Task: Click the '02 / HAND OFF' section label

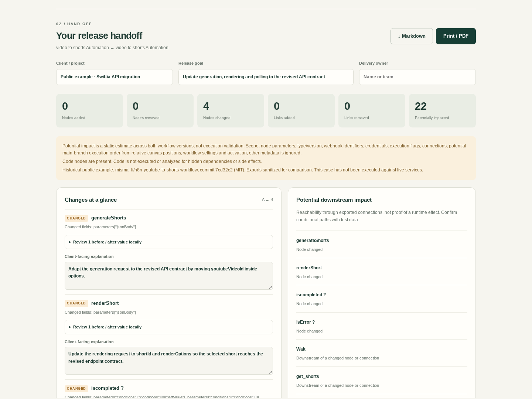Action: (74, 24)
